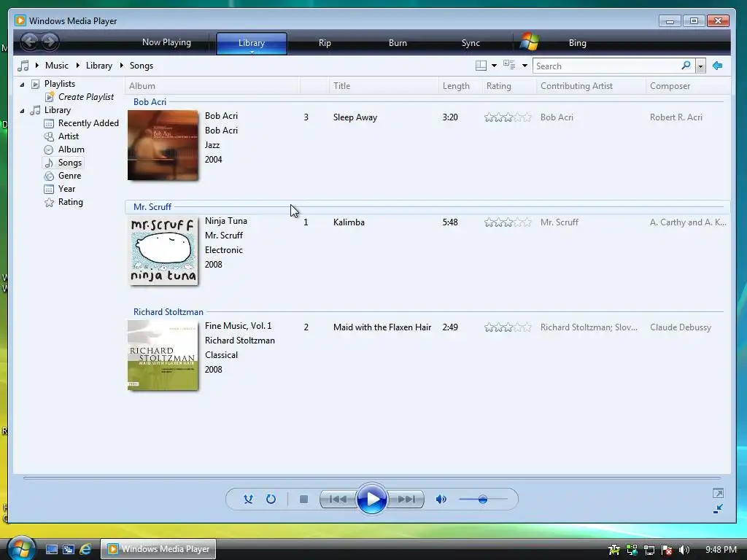Set star rating for Sleep Away
The image size is (747, 560).
pyautogui.click(x=508, y=117)
